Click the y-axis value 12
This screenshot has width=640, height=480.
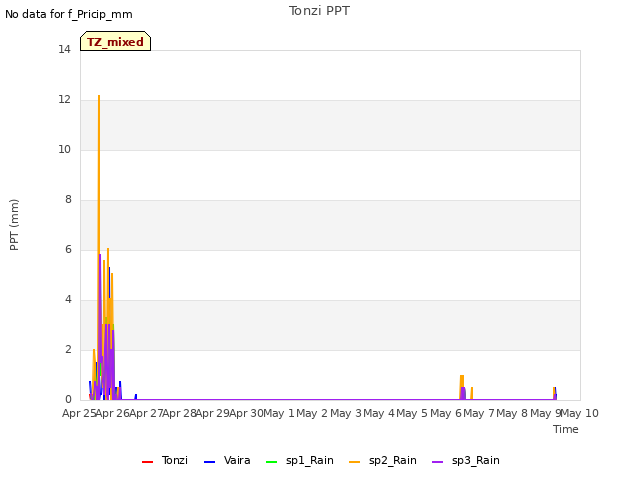(64, 100)
